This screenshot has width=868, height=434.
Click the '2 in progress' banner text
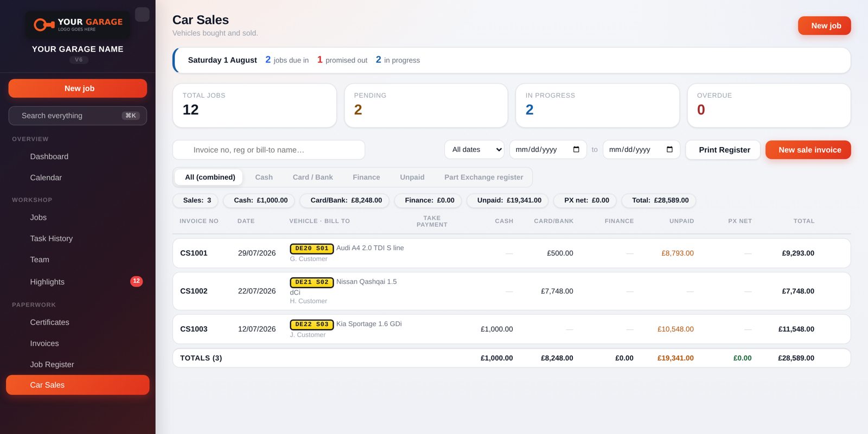398,60
